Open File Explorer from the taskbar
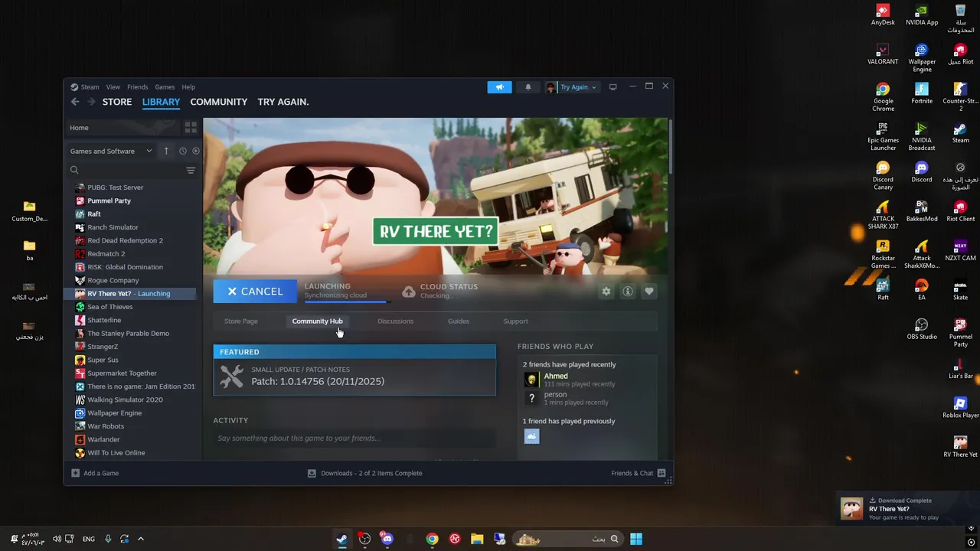This screenshot has height=551, width=980. point(477,539)
